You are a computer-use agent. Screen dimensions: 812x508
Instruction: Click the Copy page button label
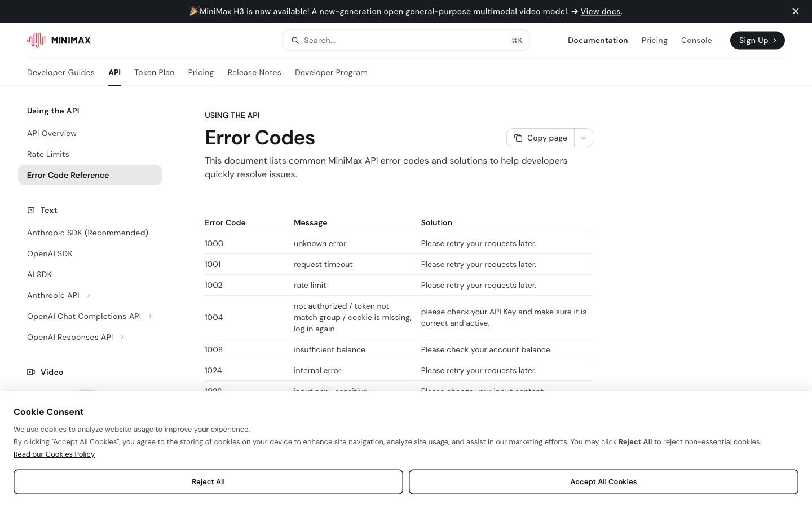[x=547, y=138]
